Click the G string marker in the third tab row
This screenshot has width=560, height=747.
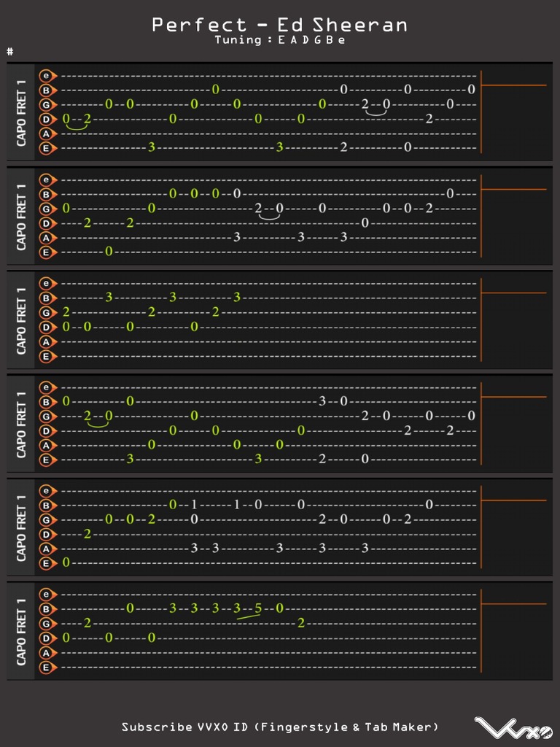(x=47, y=312)
